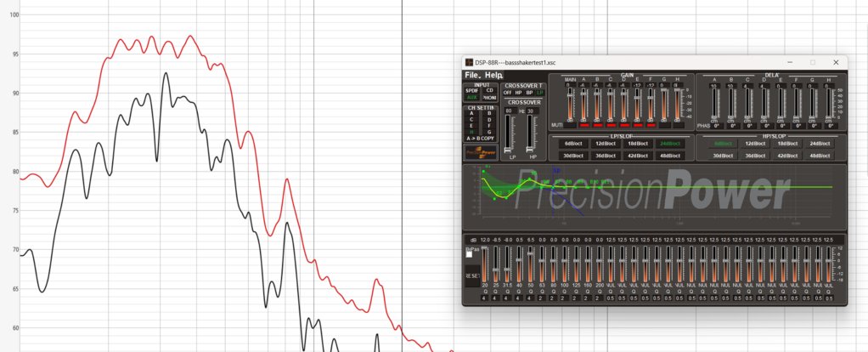This screenshot has height=352, width=868.
Task: Open the File menu
Action: (x=472, y=75)
